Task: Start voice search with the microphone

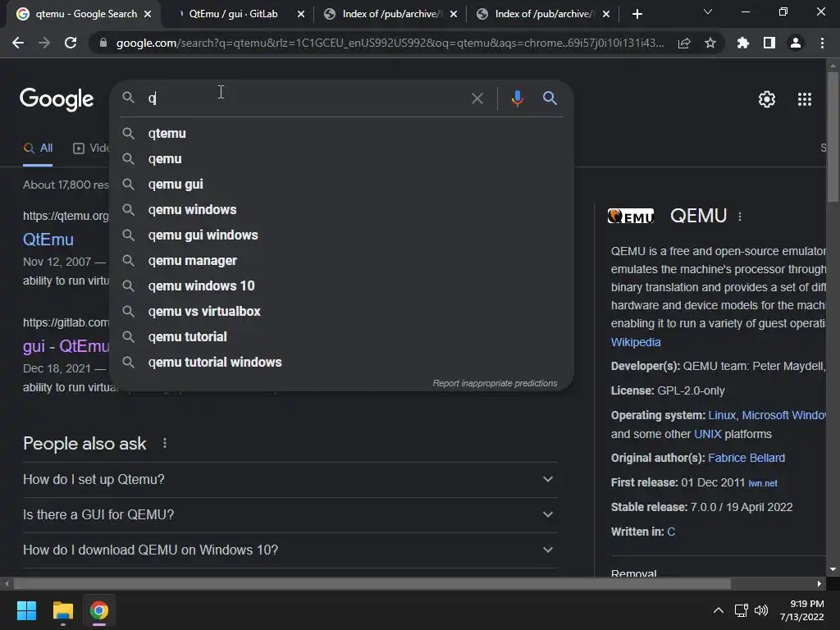Action: point(517,98)
